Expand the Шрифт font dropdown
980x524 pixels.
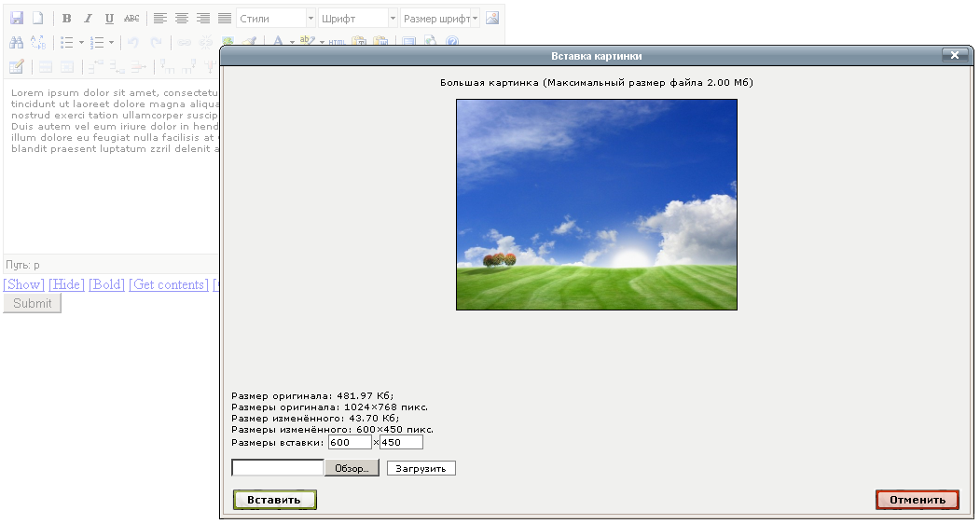[357, 18]
